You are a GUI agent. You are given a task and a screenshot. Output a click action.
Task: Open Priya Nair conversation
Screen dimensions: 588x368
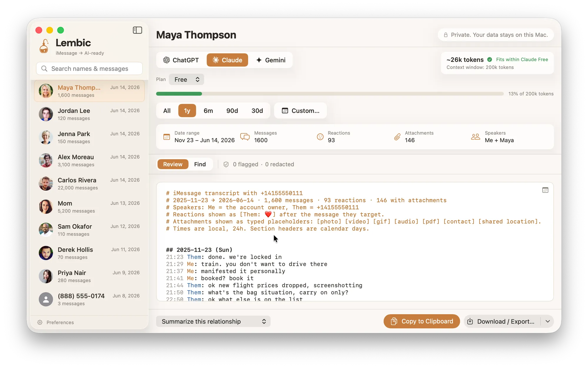click(89, 276)
